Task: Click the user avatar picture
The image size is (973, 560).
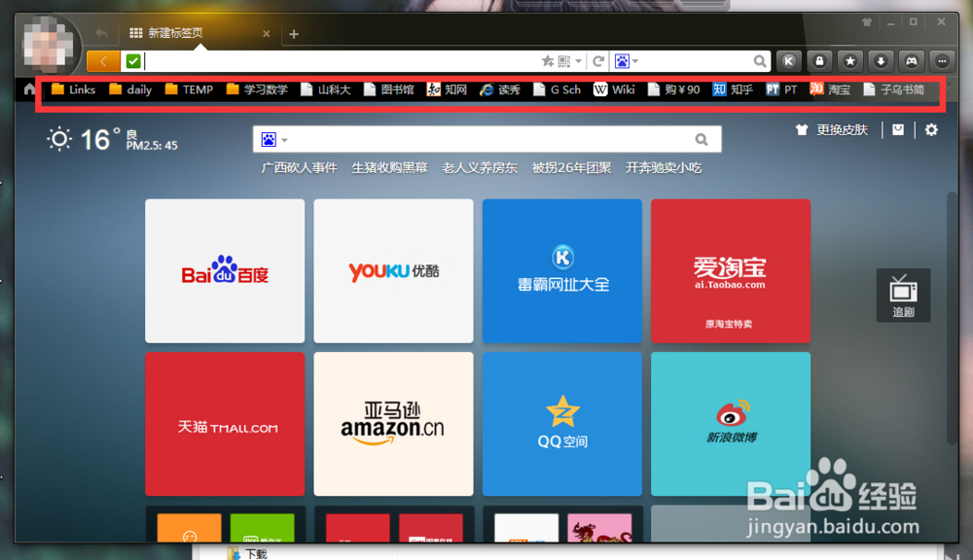Action: tap(48, 45)
